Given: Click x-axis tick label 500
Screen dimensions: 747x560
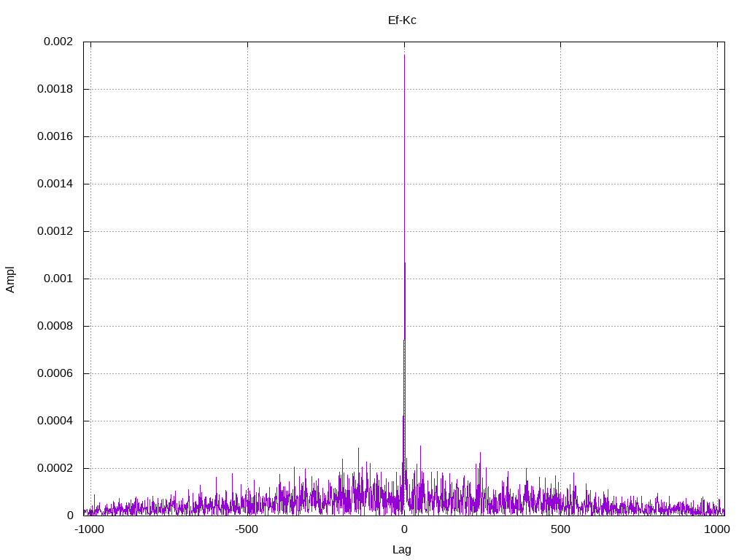Looking at the screenshot, I should click(560, 529).
